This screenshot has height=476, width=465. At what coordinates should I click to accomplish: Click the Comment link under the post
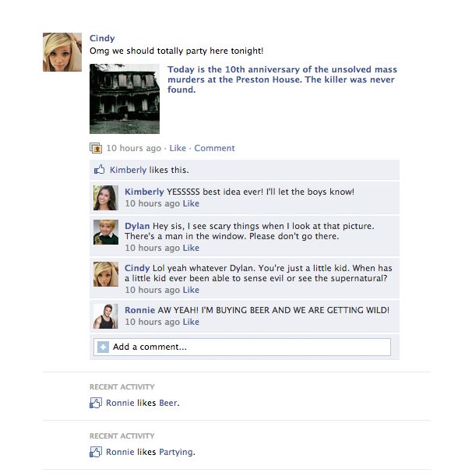(214, 148)
